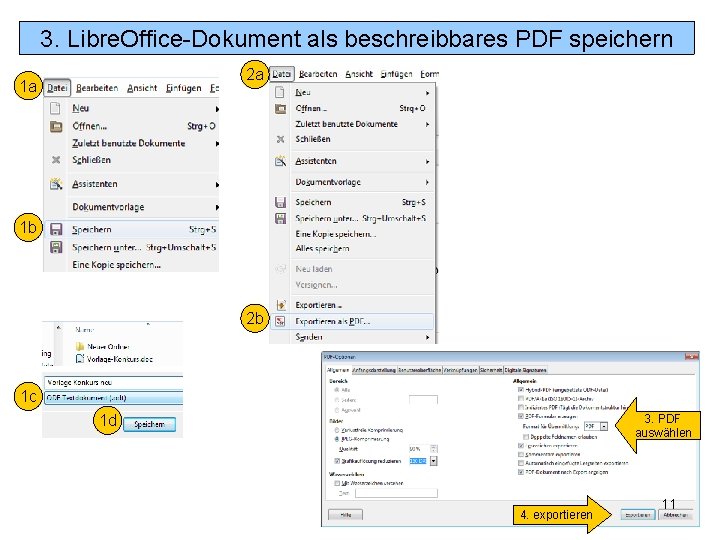Image resolution: width=720 pixels, height=540 pixels.
Task: Expand Neu submenu arrow in the 2a menu
Action: (428, 93)
